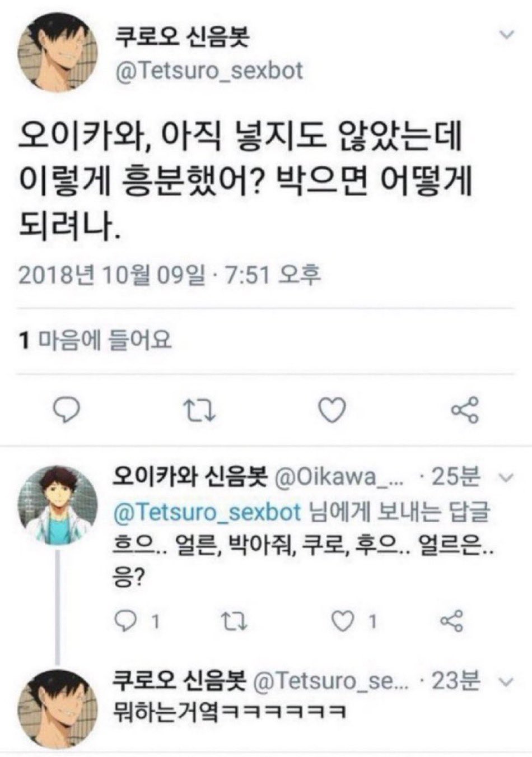The height and width of the screenshot is (757, 532).
Task: Like the reply from 오이카와 신음봇
Action: pos(343,621)
